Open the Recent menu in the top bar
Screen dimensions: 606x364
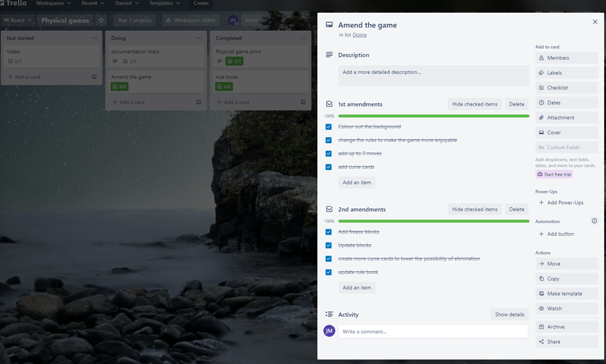(x=93, y=3)
